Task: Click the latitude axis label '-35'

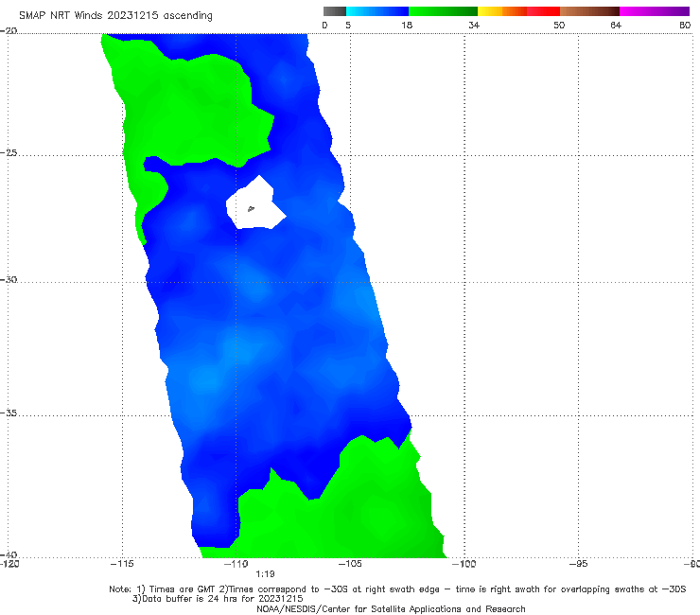Action: point(9,413)
